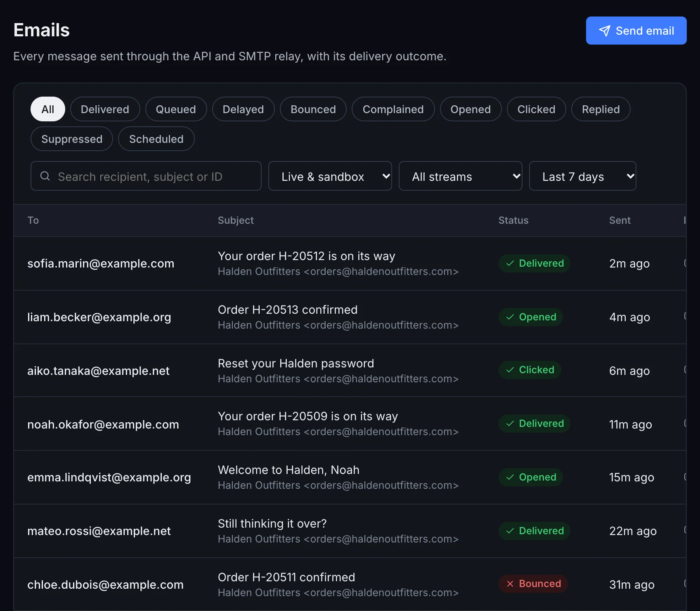Select the Suppressed filter

72,139
